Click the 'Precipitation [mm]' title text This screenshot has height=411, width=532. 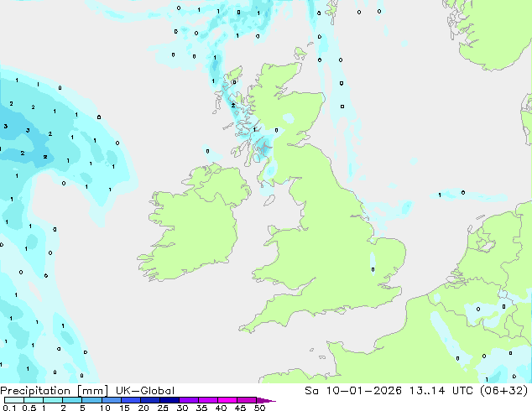tap(54, 391)
